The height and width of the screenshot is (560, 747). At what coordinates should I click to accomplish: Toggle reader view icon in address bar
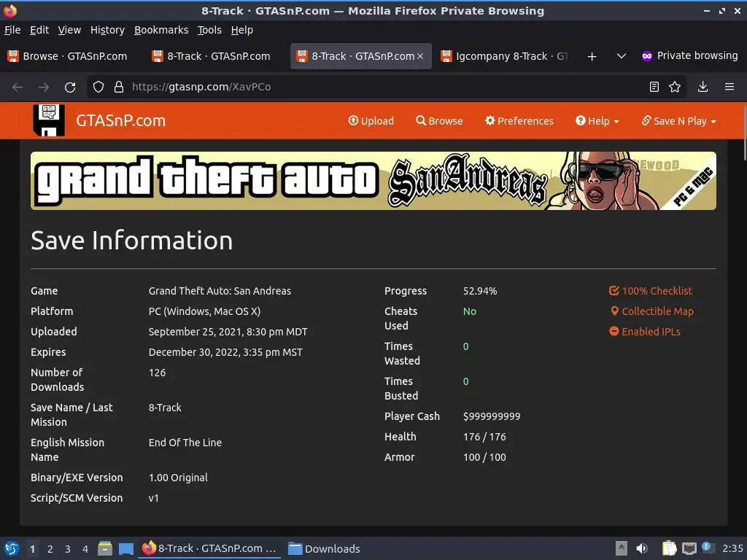click(x=654, y=87)
